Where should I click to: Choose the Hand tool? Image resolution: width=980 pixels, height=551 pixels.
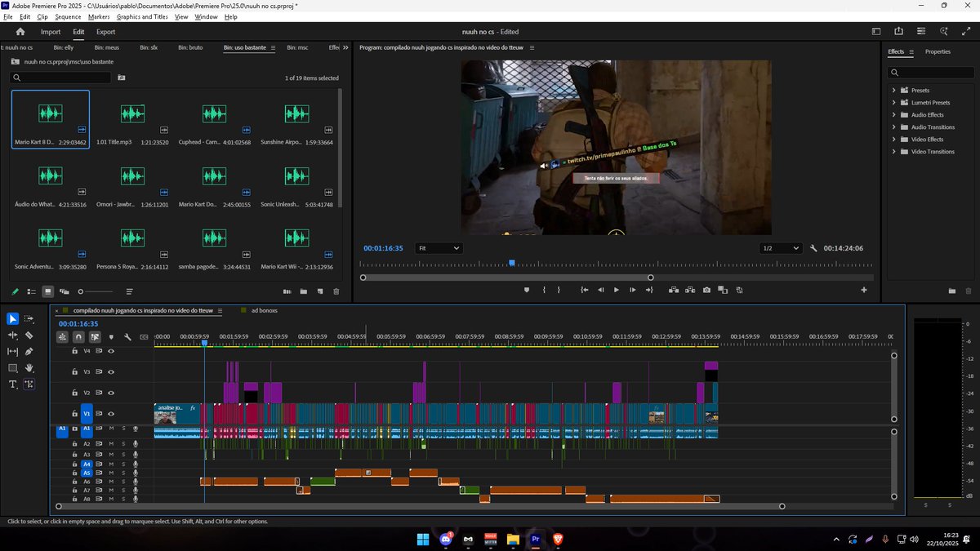pyautogui.click(x=29, y=368)
